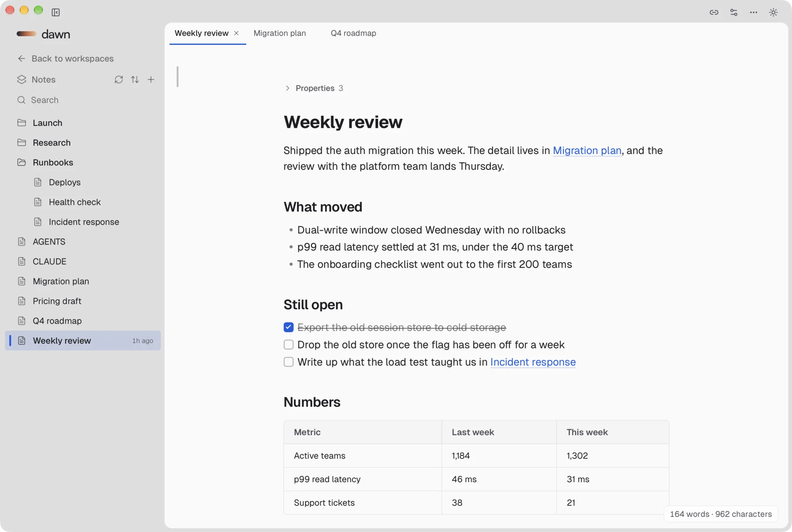Screen dimensions: 792x532
Task: Click the search magnifier icon
Action: coord(21,100)
